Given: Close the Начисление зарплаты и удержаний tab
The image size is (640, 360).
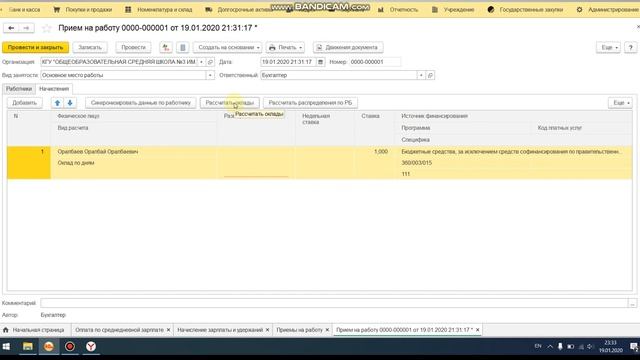Looking at the screenshot, I should (267, 330).
